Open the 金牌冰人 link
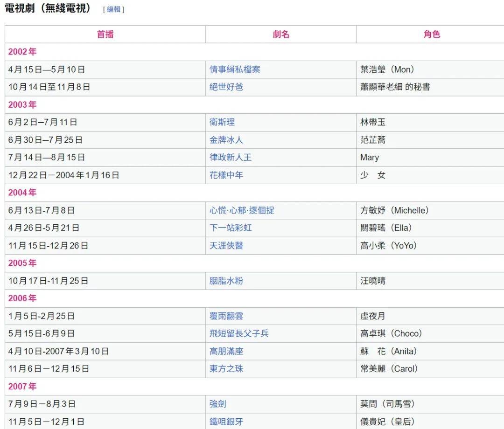The image size is (504, 429). point(226,140)
